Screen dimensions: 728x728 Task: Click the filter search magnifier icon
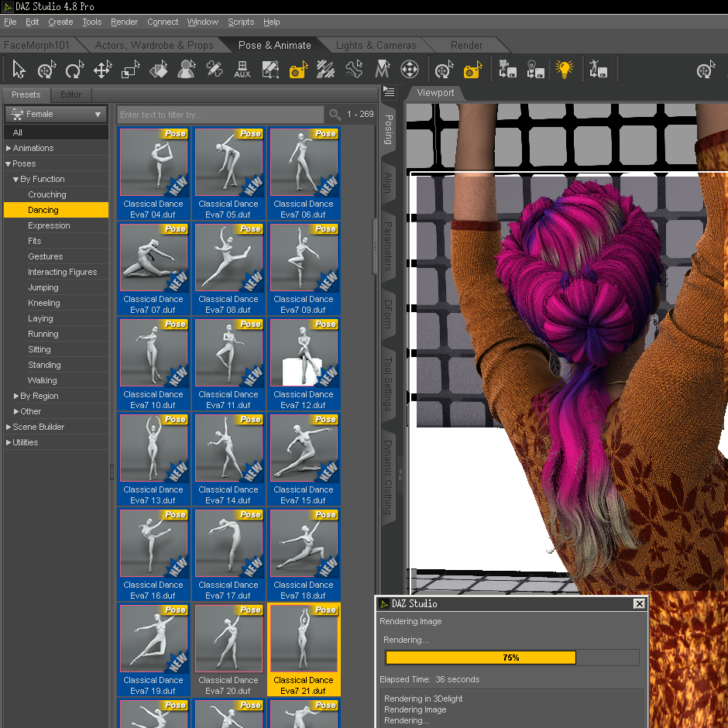pyautogui.click(x=335, y=115)
